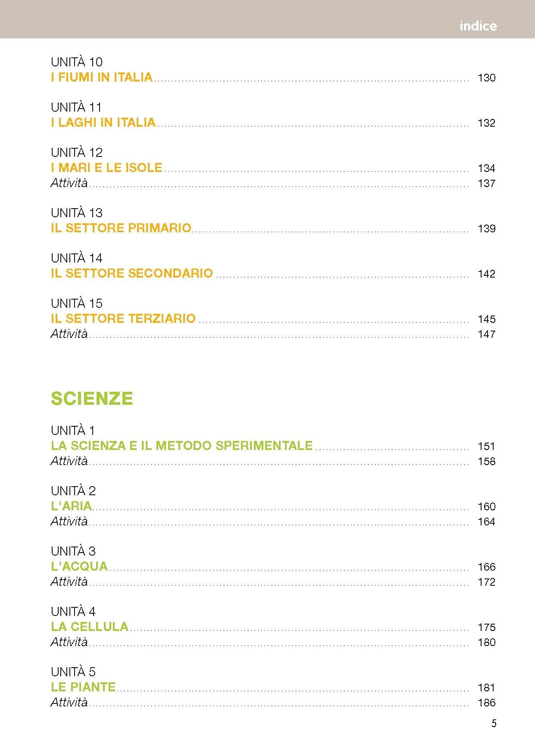This screenshot has height=756, width=535.
Task: Click page number 172
Action: tap(486, 582)
